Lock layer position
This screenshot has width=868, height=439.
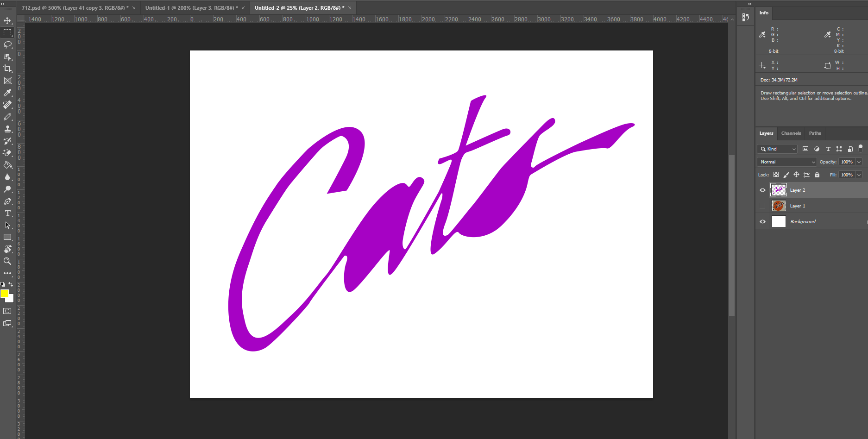coord(796,175)
